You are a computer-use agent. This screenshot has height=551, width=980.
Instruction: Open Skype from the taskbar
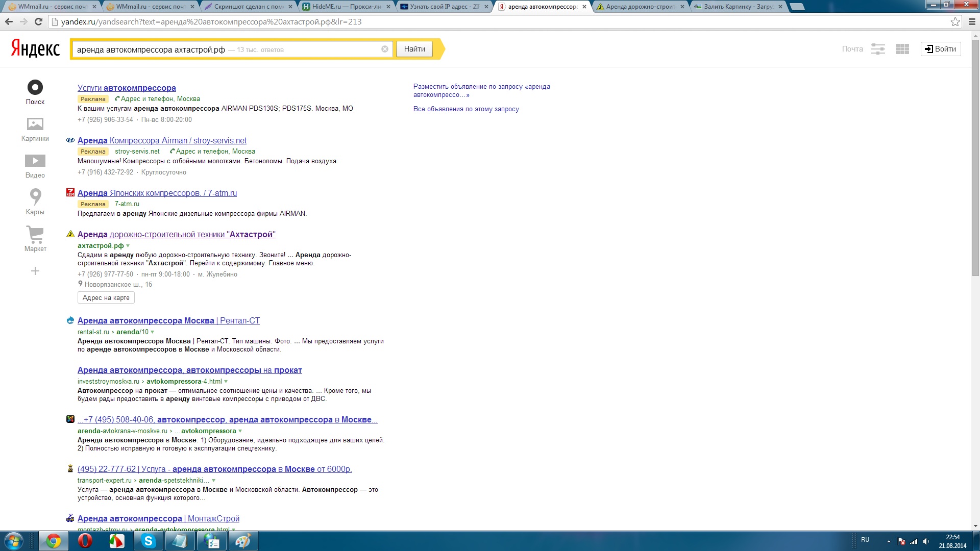tap(148, 541)
